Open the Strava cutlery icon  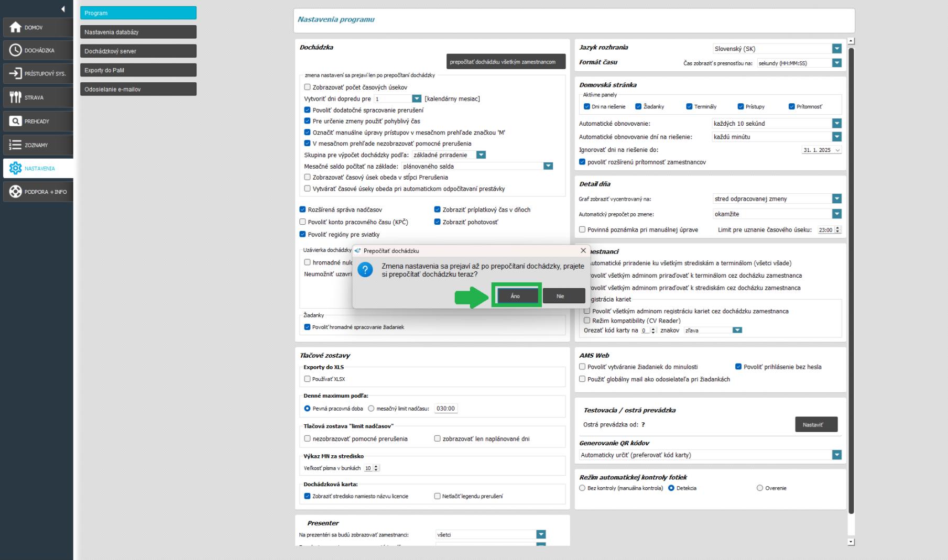[16, 97]
